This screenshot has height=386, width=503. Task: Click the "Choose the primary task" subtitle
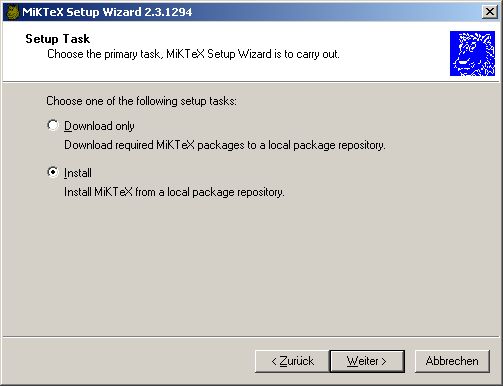click(193, 54)
